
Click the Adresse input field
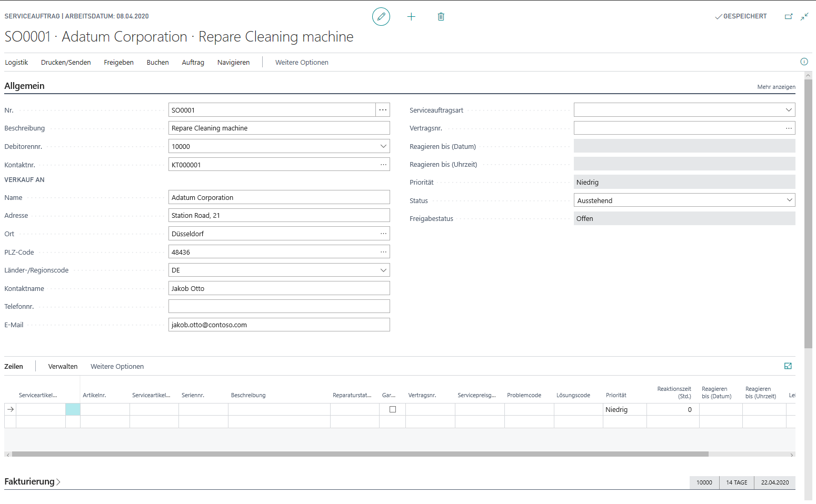(x=279, y=215)
